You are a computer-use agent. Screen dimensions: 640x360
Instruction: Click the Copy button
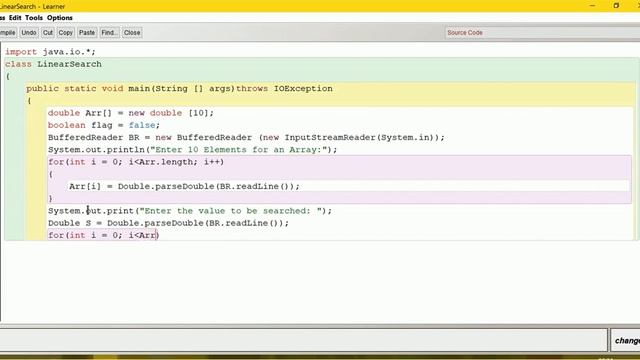tap(65, 33)
